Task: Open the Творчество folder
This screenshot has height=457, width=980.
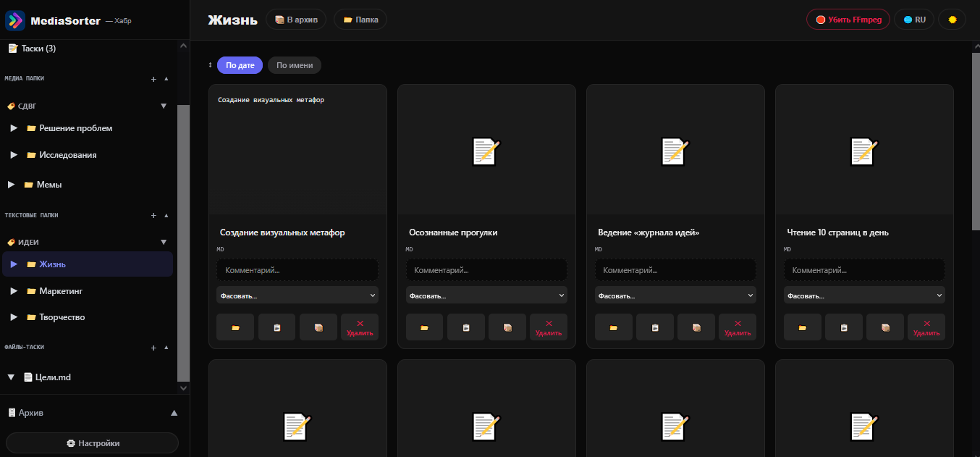Action: [x=56, y=317]
